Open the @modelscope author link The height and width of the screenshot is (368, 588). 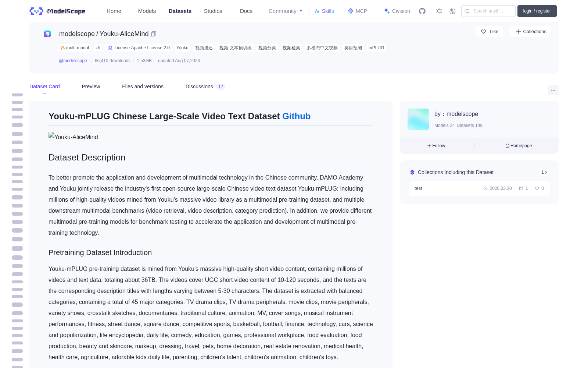point(73,61)
